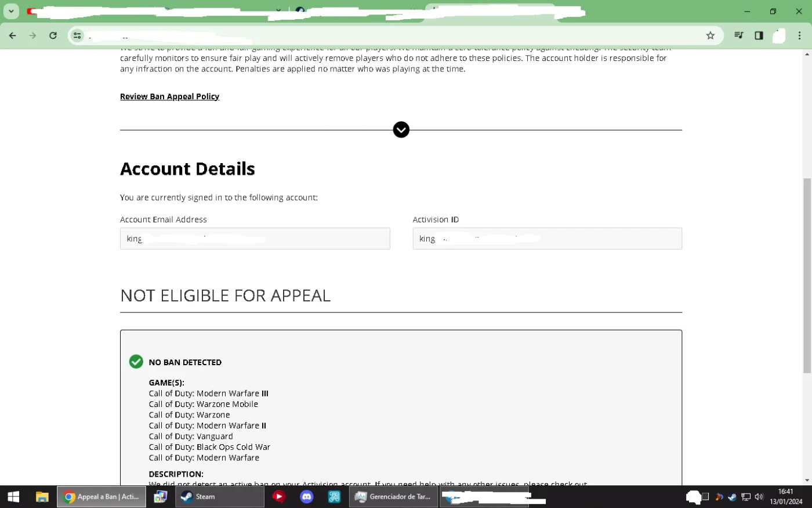This screenshot has width=812, height=508.
Task: Select 'Call of Duty: Black Ops Cold War'
Action: point(209,447)
